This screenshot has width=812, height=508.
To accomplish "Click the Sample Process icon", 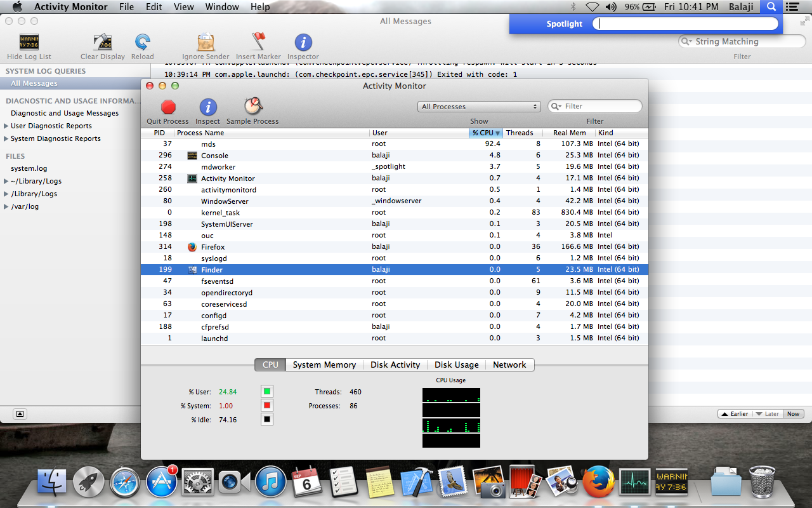I will (x=253, y=106).
